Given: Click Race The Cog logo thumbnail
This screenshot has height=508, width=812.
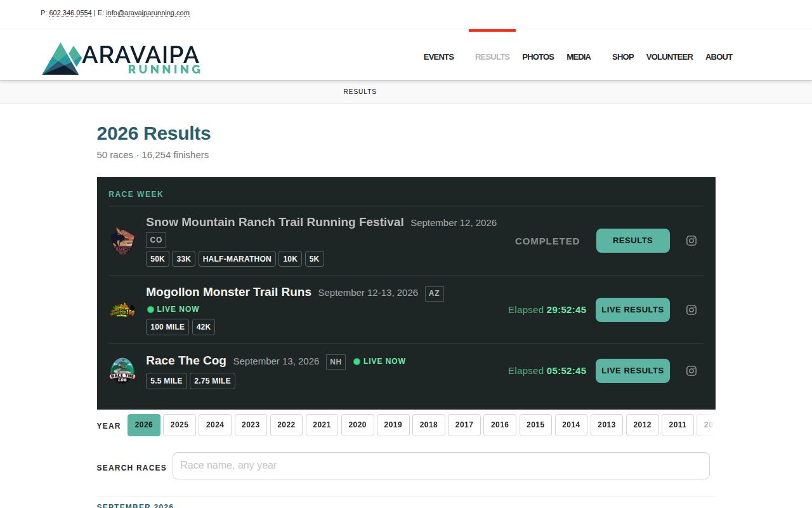Looking at the screenshot, I should [122, 371].
